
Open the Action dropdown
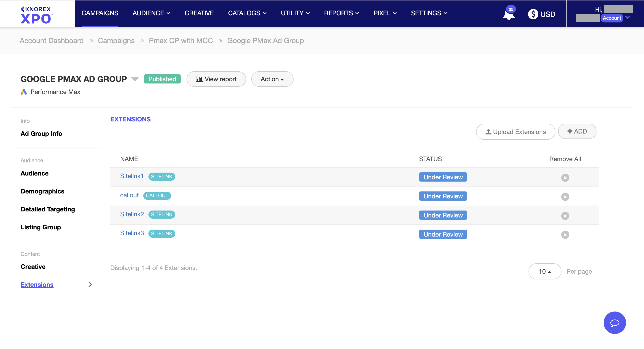pyautogui.click(x=272, y=79)
